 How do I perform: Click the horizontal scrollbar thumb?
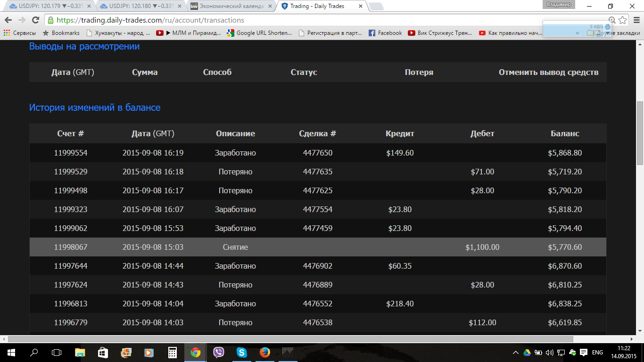pyautogui.click(x=290, y=339)
